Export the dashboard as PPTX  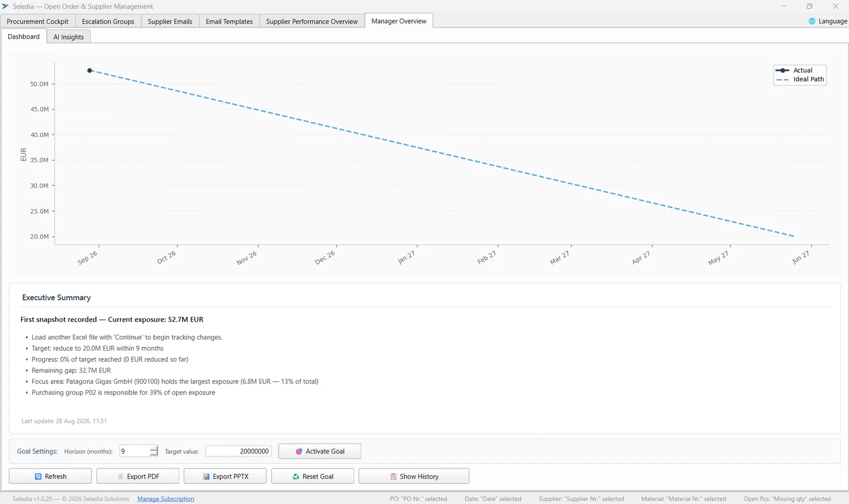[x=225, y=476]
